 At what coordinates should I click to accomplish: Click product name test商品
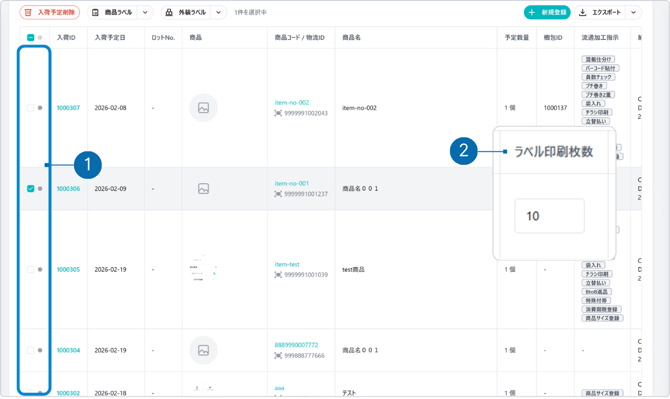[x=353, y=270]
